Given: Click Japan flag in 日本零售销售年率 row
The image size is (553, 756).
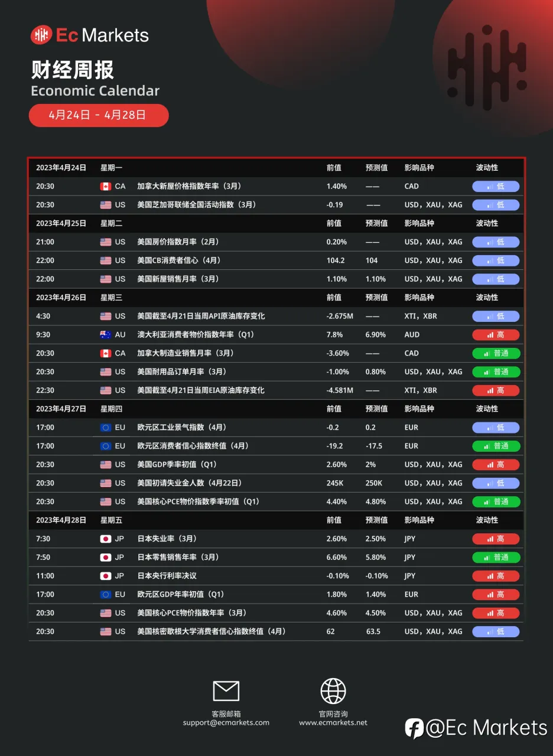Looking at the screenshot, I should (106, 558).
